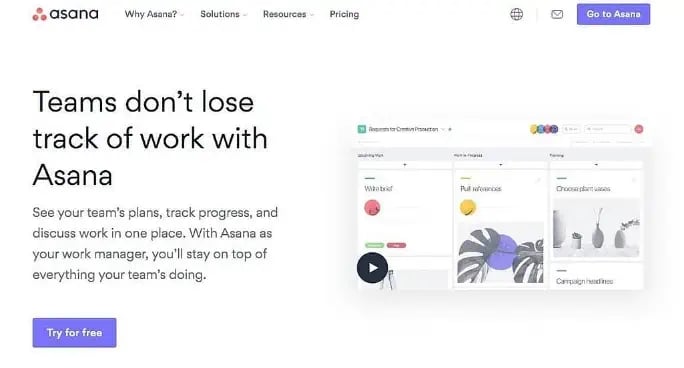Click the green project icon beside project title
Viewport: 684px width, 368px height.
362,129
